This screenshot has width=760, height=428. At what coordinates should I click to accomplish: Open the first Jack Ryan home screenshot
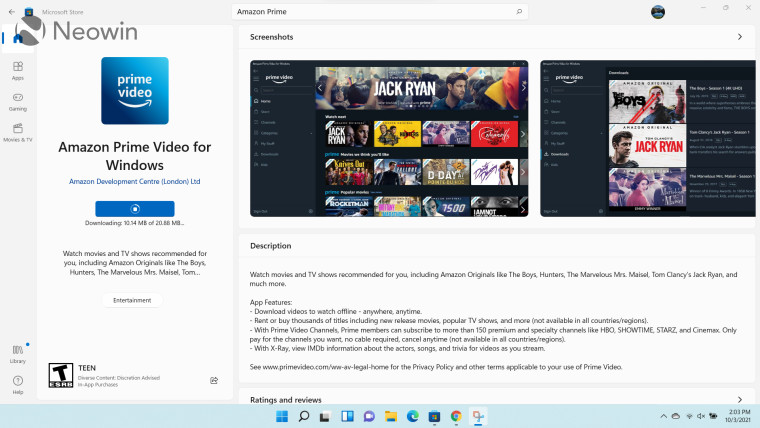click(x=389, y=138)
